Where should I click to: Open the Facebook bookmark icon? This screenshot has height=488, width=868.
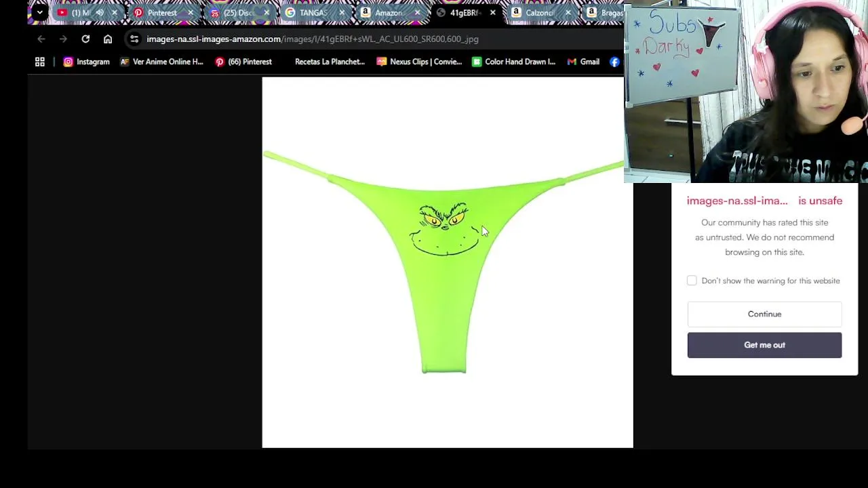coord(614,62)
